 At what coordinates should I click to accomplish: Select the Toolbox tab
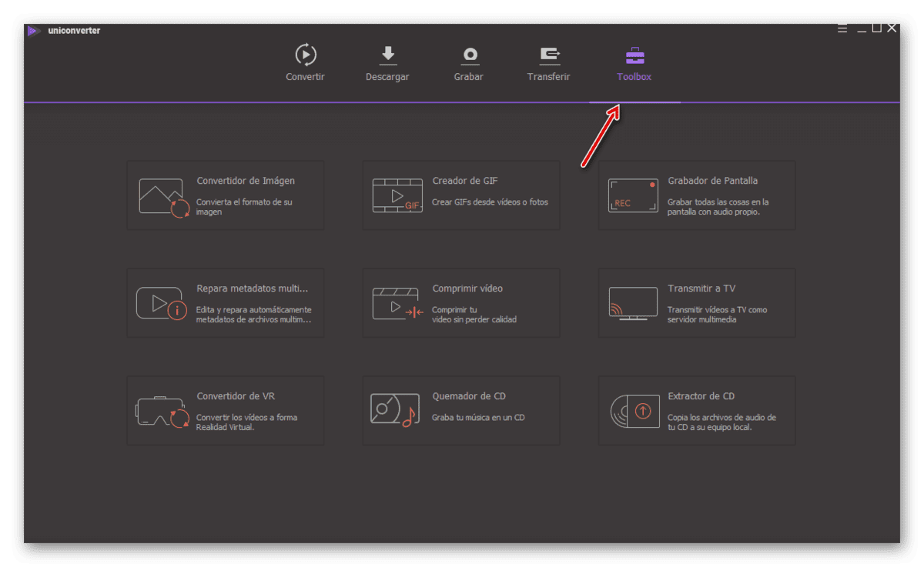point(634,63)
